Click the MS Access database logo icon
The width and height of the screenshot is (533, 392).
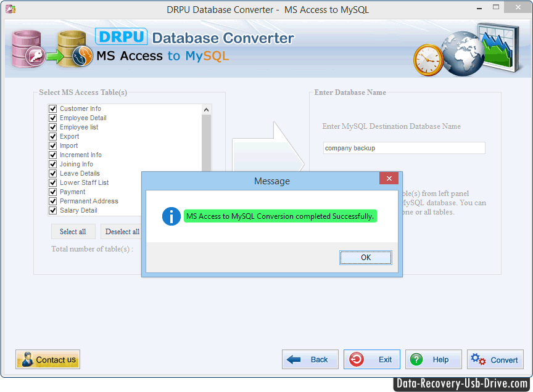click(x=28, y=49)
